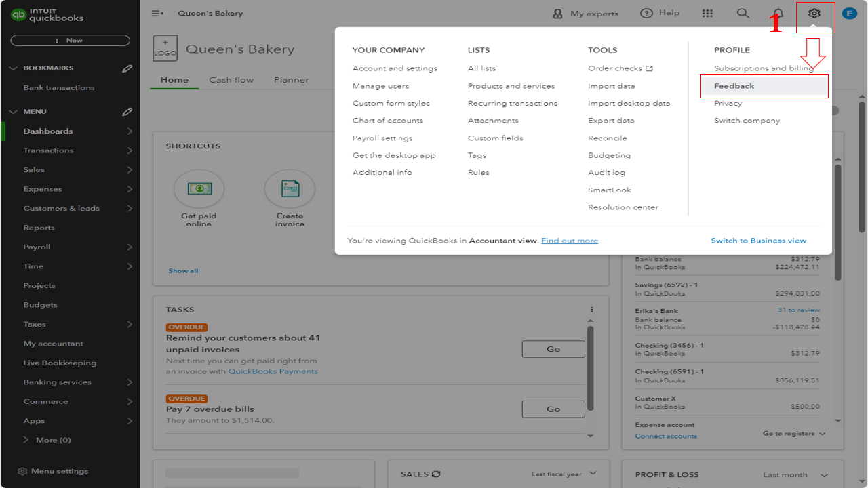
Task: Collapse the navigation with hamburger icon
Action: click(x=157, y=14)
